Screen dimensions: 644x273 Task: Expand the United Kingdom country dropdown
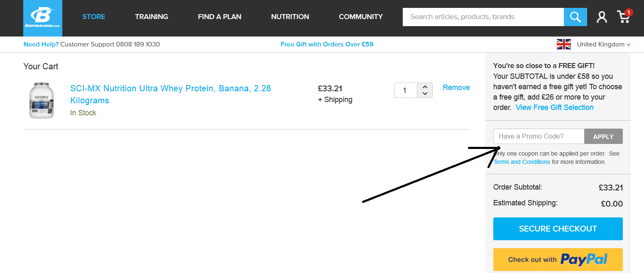(x=629, y=45)
